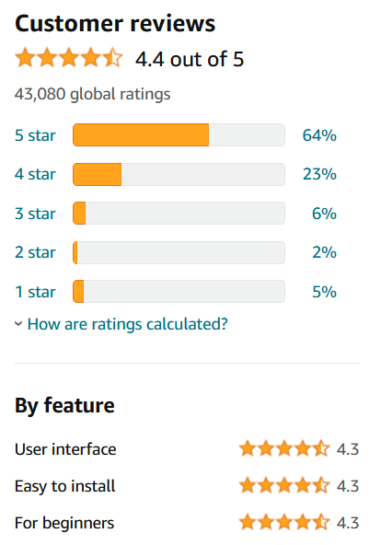Filter reviews by 2 star link
The height and width of the screenshot is (545, 392).
35,252
